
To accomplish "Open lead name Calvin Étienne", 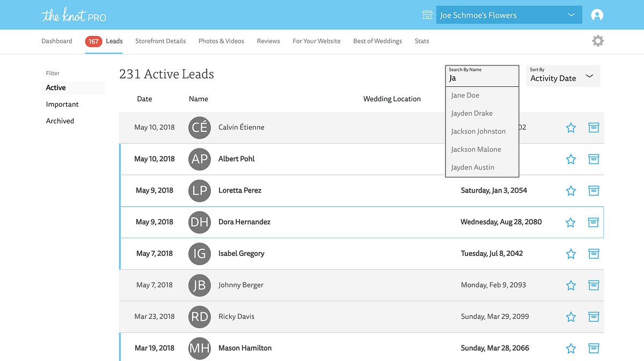I will point(241,128).
